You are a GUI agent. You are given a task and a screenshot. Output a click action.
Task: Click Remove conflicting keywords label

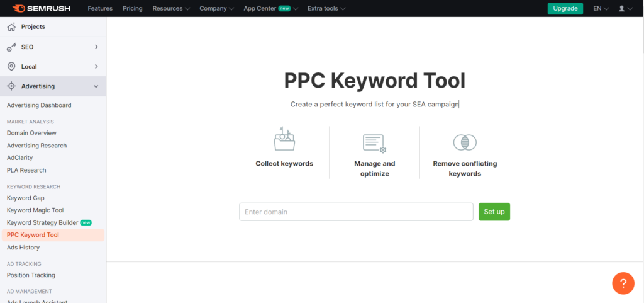coord(465,169)
